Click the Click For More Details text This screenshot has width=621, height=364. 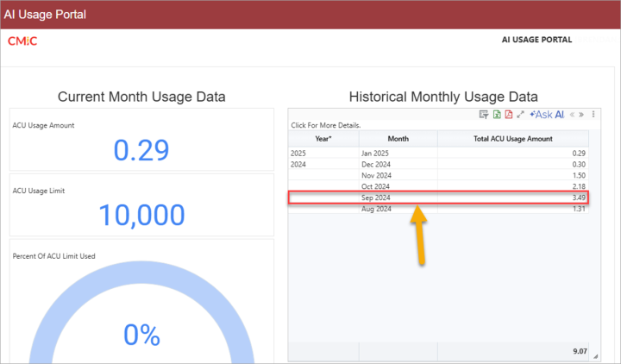click(x=325, y=125)
